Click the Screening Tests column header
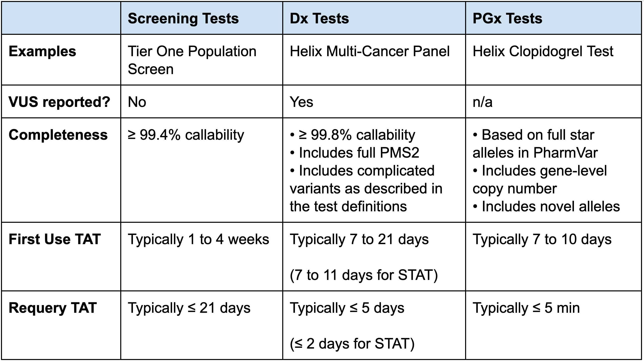This screenshot has width=644, height=361. click(x=183, y=18)
